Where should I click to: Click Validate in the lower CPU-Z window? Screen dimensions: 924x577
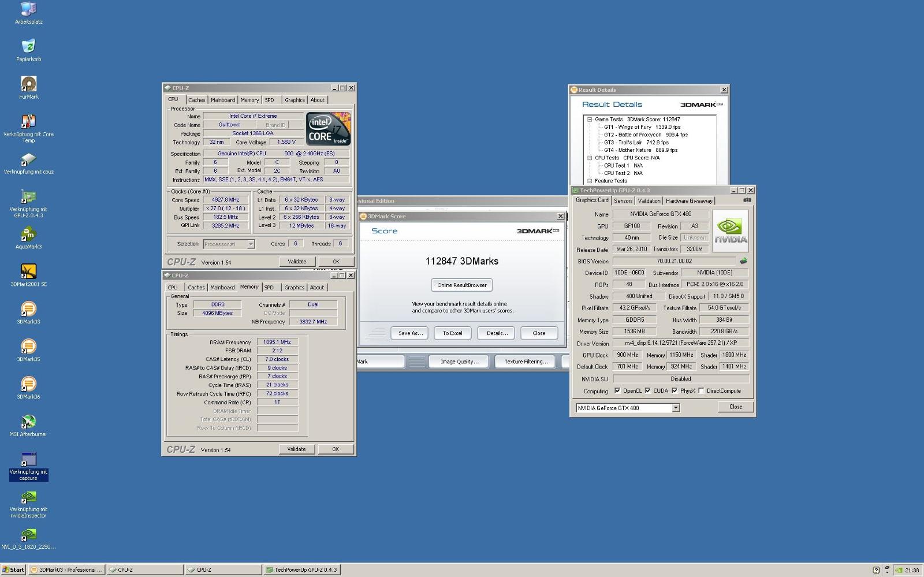[296, 449]
